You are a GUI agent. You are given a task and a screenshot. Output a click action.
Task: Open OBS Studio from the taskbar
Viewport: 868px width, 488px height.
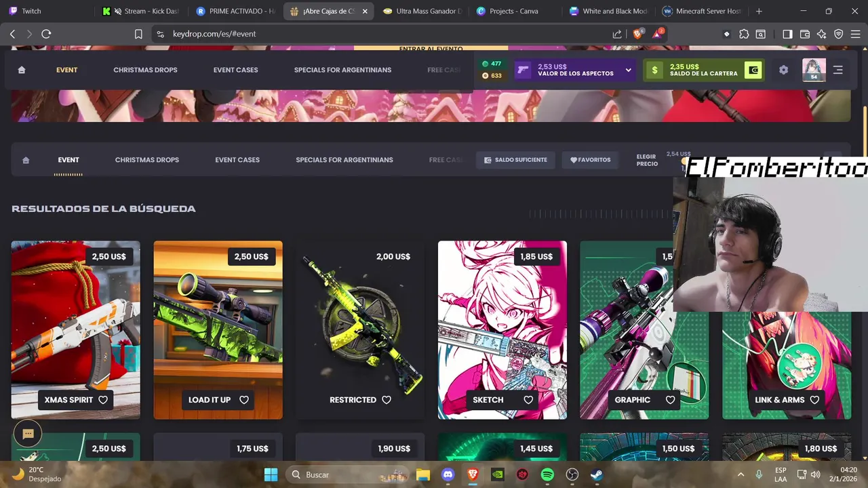(572, 474)
